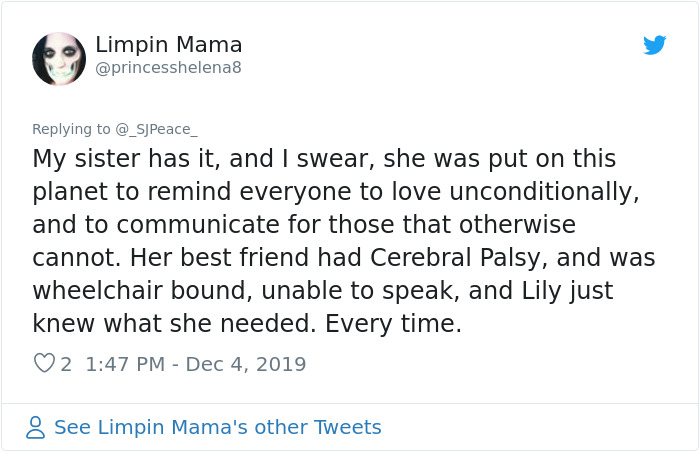Click the Twitter bird logo
The width and height of the screenshot is (700, 452).
[x=654, y=45]
